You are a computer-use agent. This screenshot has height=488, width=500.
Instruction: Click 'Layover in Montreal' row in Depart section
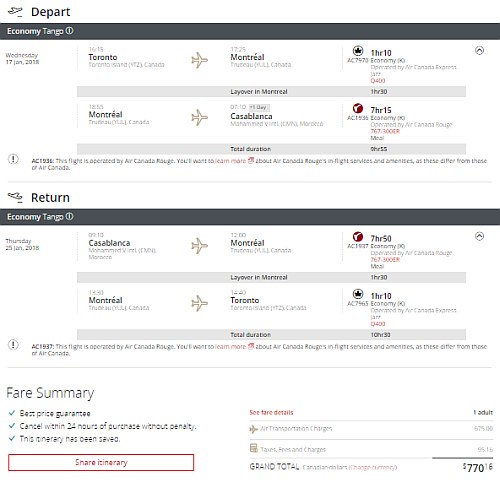click(271, 92)
